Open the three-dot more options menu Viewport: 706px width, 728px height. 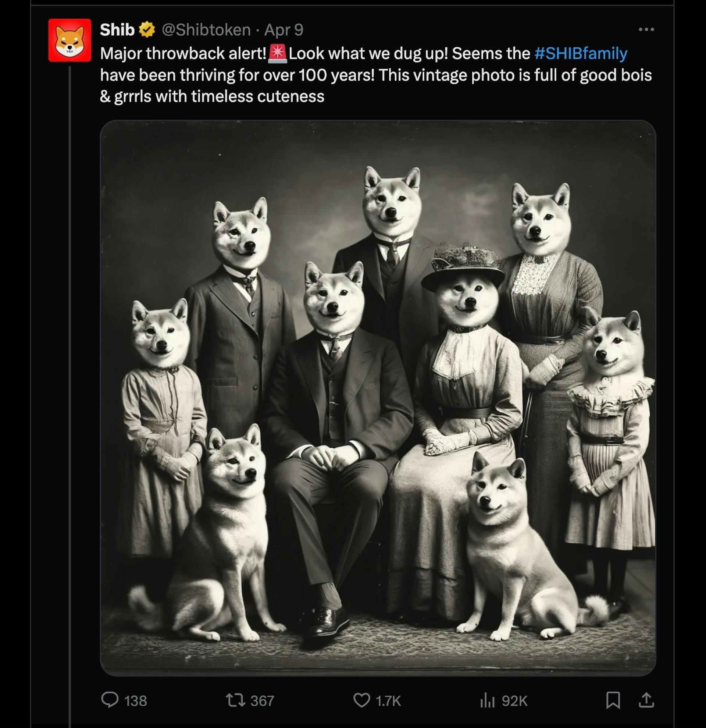(x=646, y=29)
